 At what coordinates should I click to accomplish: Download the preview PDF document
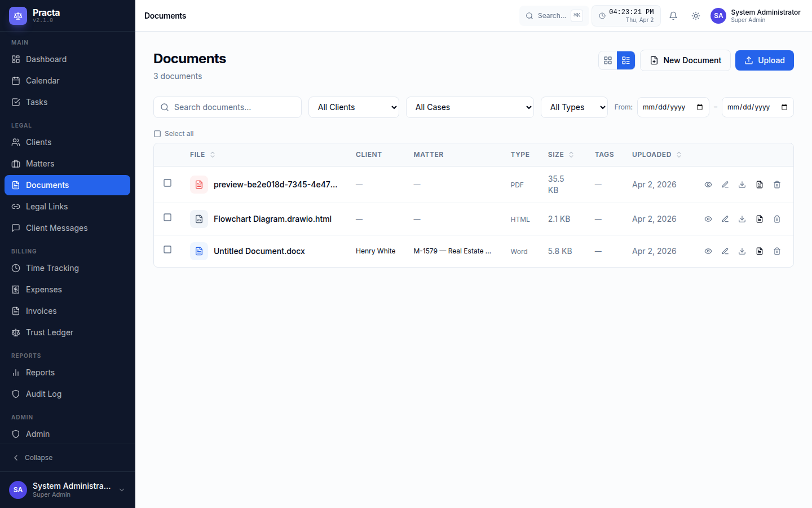tap(742, 185)
